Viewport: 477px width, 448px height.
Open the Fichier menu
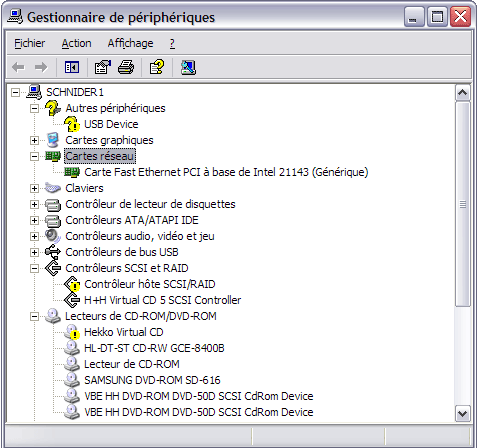[29, 43]
